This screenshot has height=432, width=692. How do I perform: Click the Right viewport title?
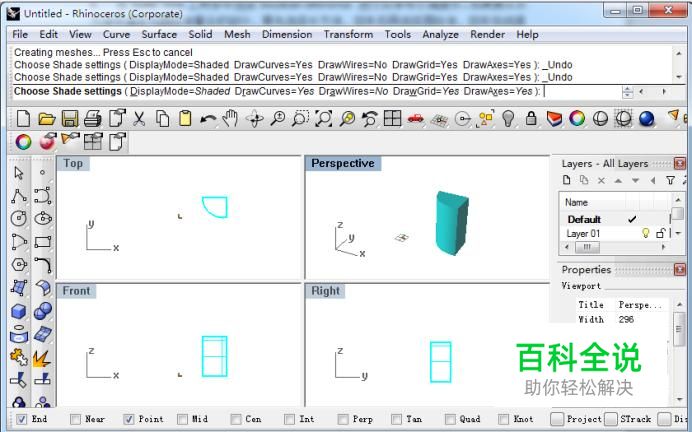point(325,291)
